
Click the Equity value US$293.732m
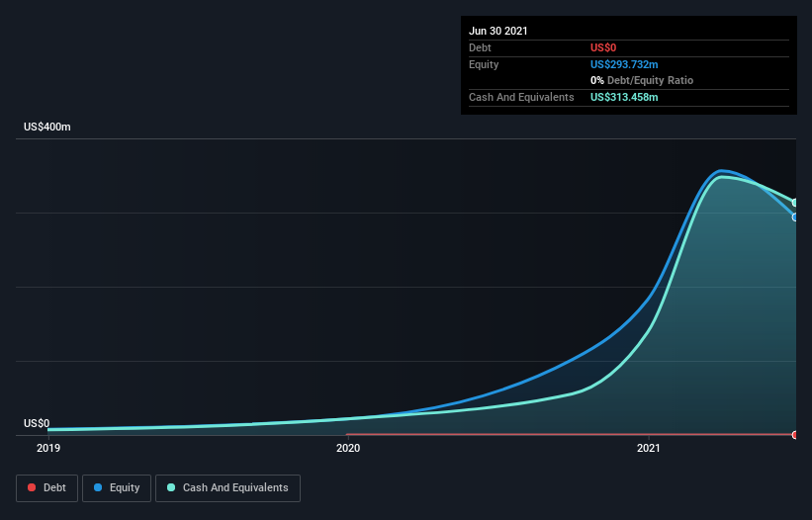pos(624,64)
